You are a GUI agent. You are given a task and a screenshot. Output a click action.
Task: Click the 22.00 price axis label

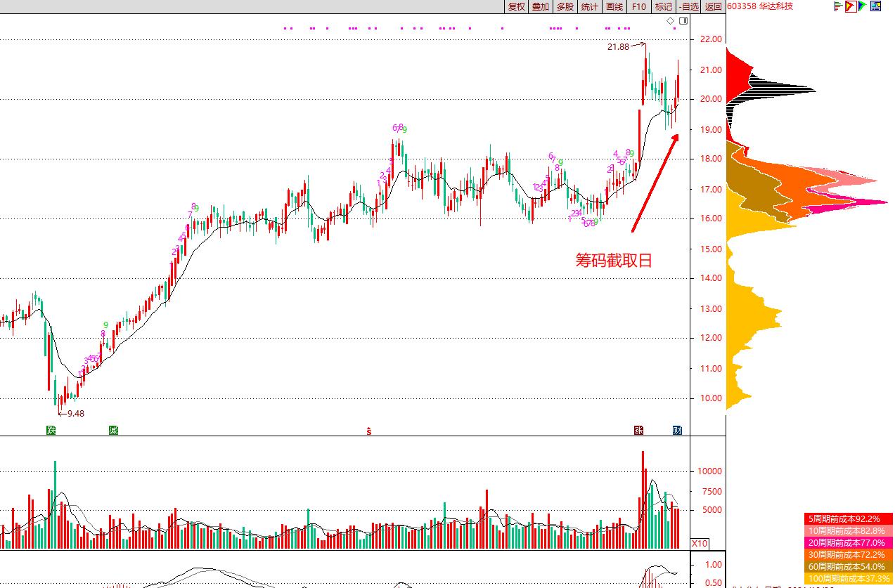(x=710, y=39)
